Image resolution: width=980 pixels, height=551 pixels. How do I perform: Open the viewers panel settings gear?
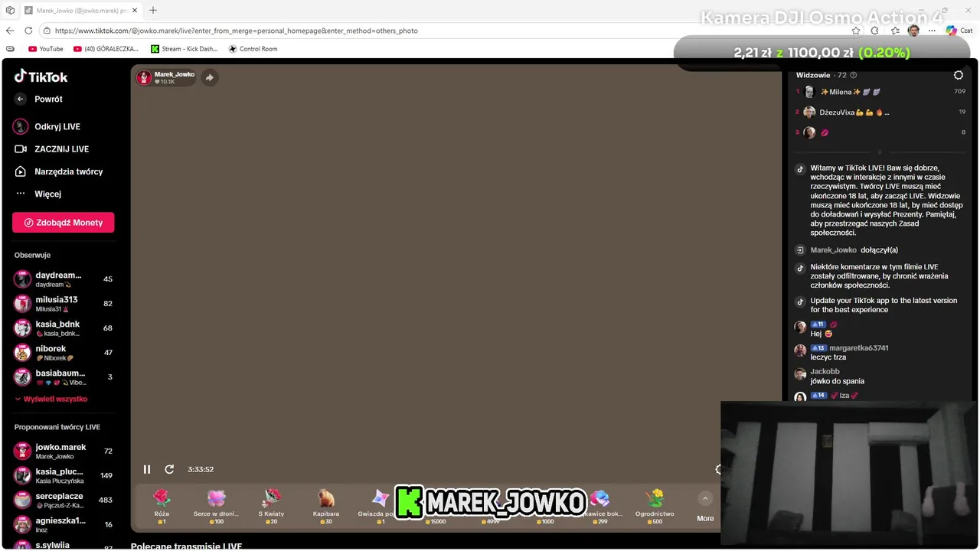point(959,75)
